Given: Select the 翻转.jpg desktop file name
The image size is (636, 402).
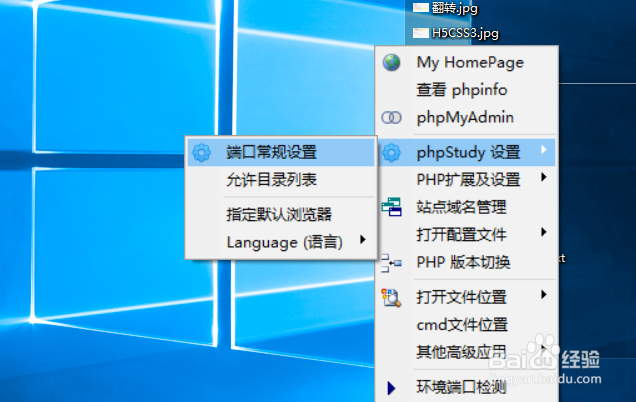Looking at the screenshot, I should pos(455,8).
